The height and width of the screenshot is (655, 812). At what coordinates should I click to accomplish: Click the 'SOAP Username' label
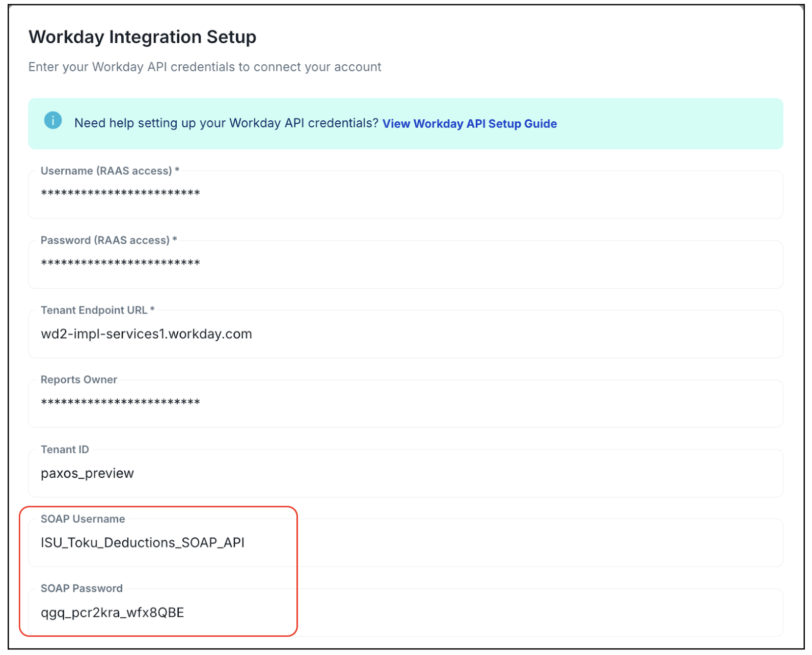click(83, 518)
